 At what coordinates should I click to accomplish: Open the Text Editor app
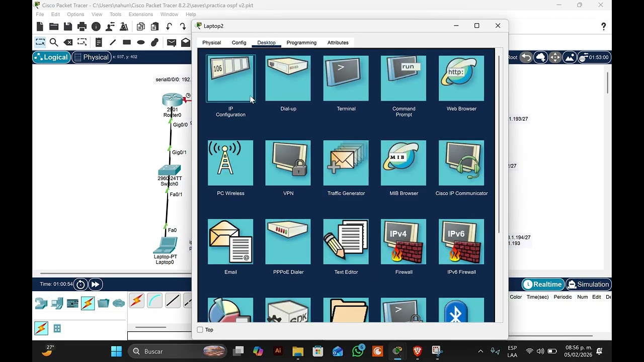[x=346, y=242]
